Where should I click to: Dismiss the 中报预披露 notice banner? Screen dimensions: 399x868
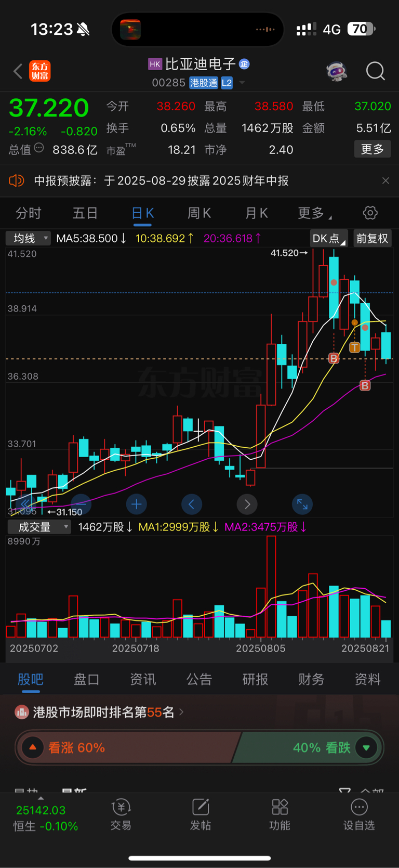pyautogui.click(x=385, y=180)
